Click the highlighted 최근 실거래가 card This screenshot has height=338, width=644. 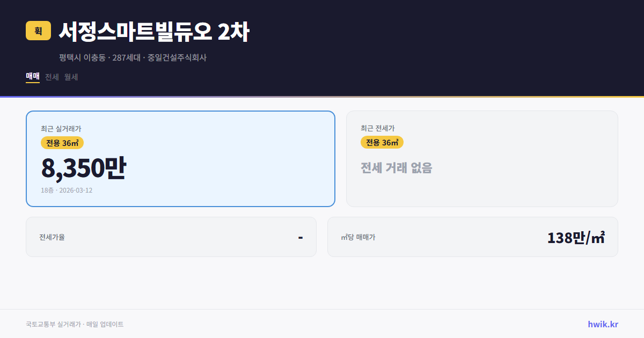pos(180,158)
